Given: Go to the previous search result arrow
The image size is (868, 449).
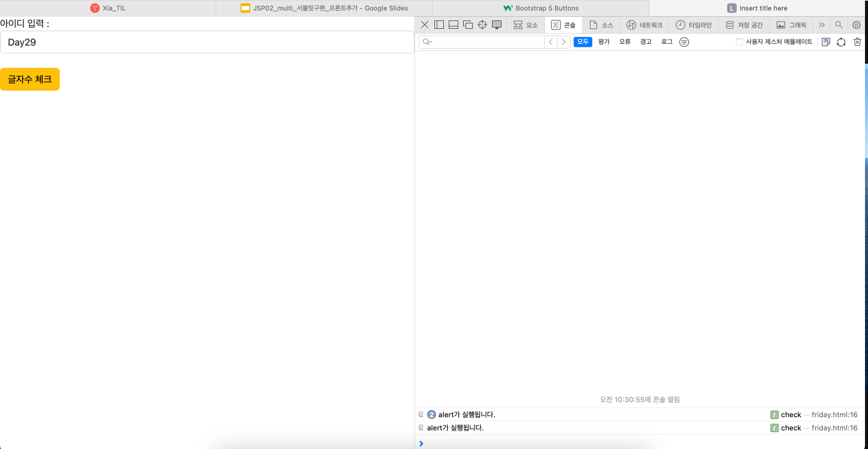Looking at the screenshot, I should click(x=551, y=42).
